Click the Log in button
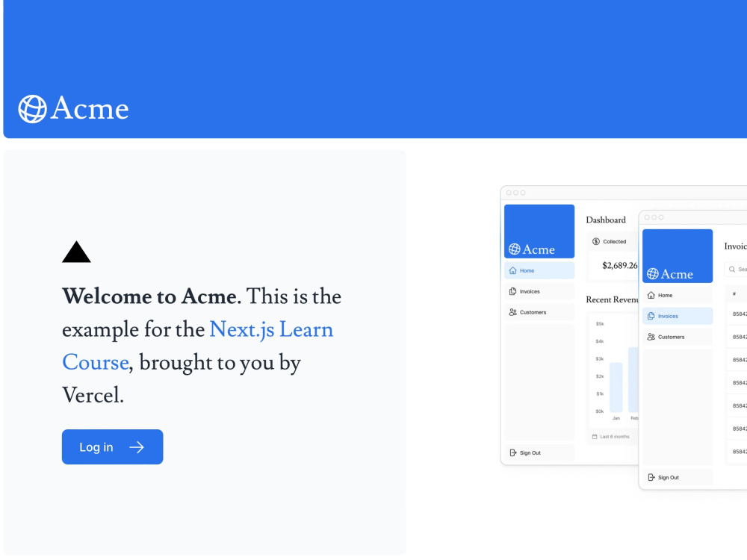Screen dimensions: 747x560 (113, 447)
